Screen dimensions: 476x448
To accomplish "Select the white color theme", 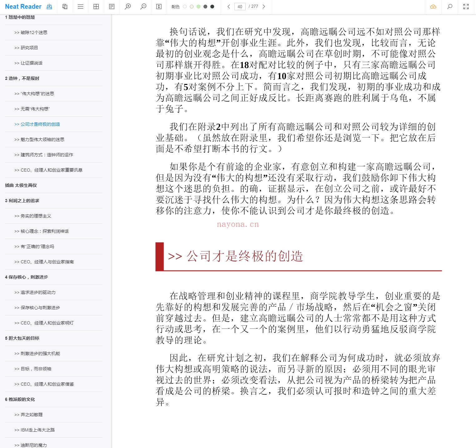I will coord(185,7).
